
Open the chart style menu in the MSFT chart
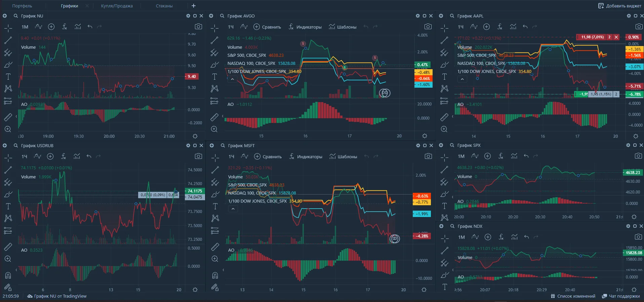point(245,156)
